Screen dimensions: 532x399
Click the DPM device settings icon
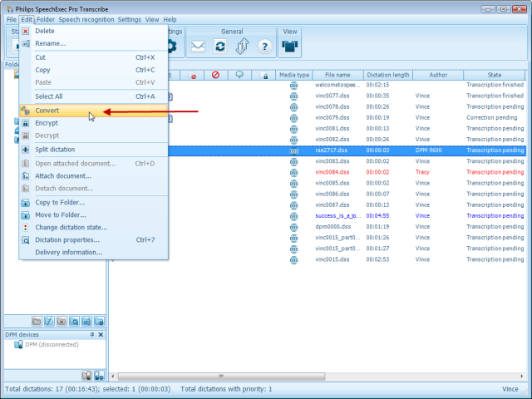(x=99, y=376)
